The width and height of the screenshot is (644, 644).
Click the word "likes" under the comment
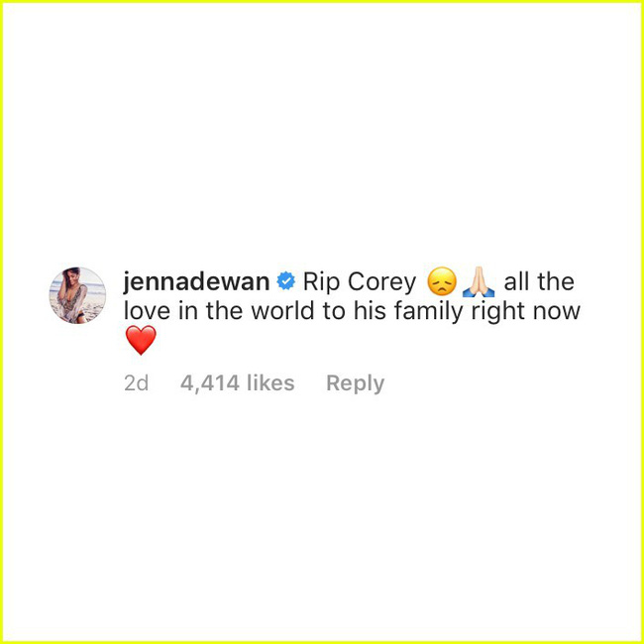tap(270, 383)
